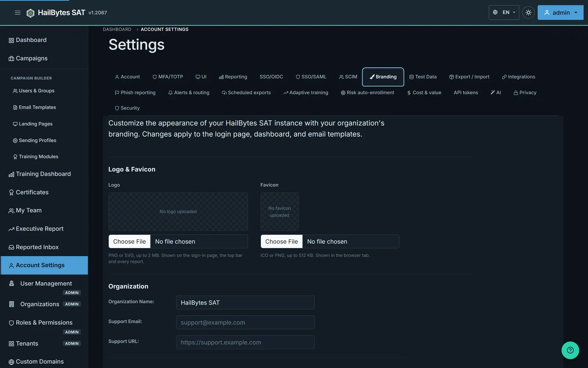Switch to the Integrations tab

tap(519, 77)
